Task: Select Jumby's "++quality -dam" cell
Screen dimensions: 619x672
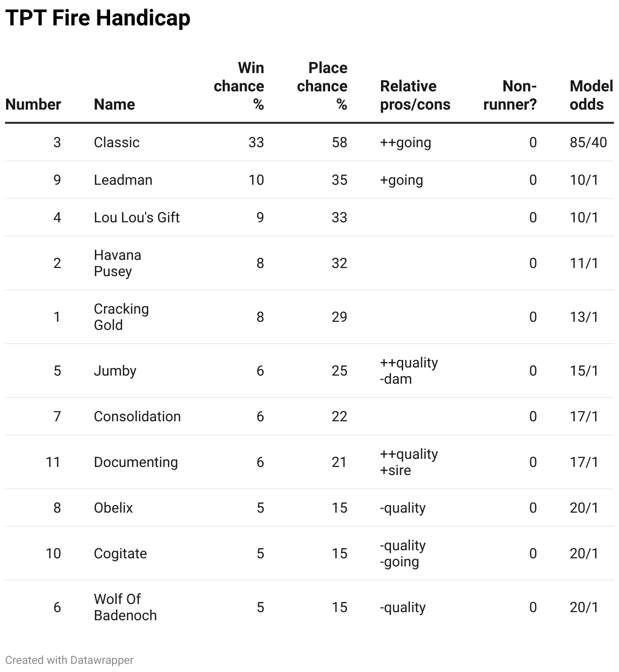Action: pyautogui.click(x=408, y=371)
